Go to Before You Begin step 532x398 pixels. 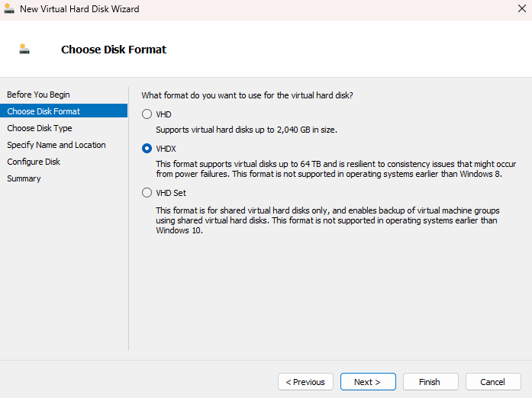38,95
